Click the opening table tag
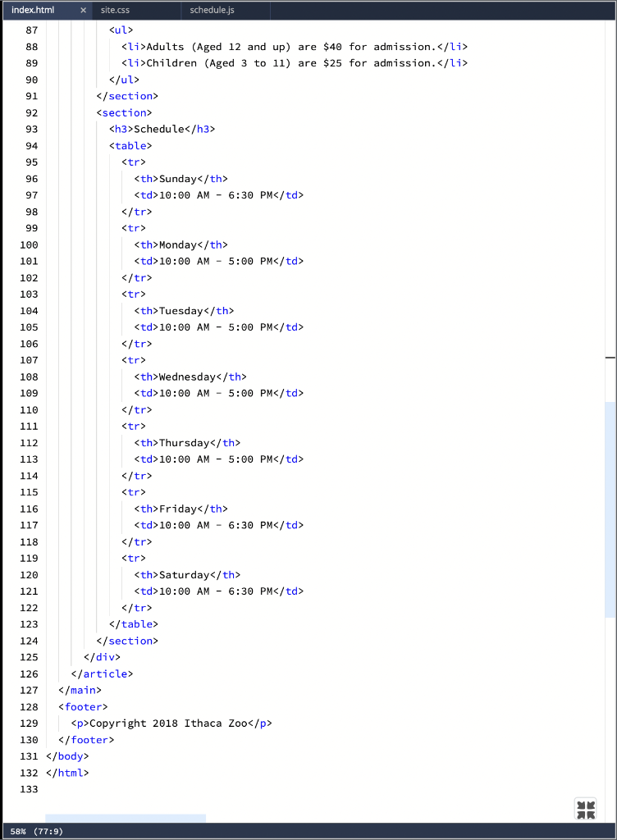617x840 pixels. 130,146
